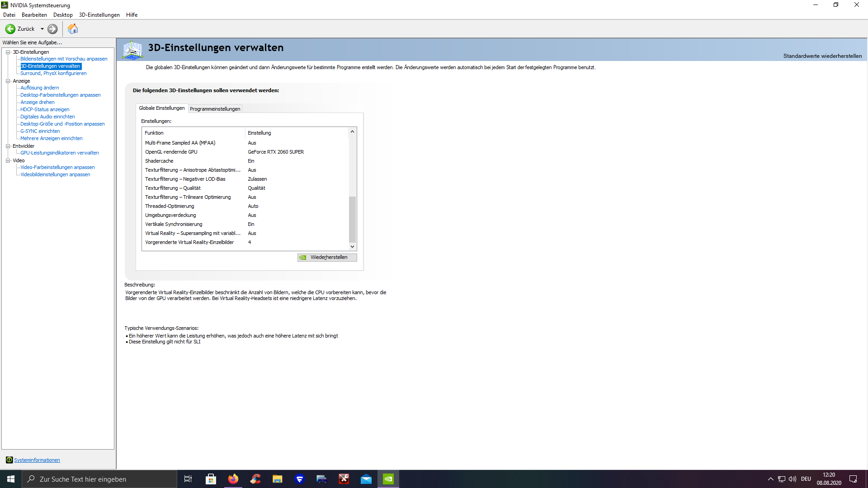
Task: Collapse the 3D-Einstellungen tree node
Action: [8, 52]
